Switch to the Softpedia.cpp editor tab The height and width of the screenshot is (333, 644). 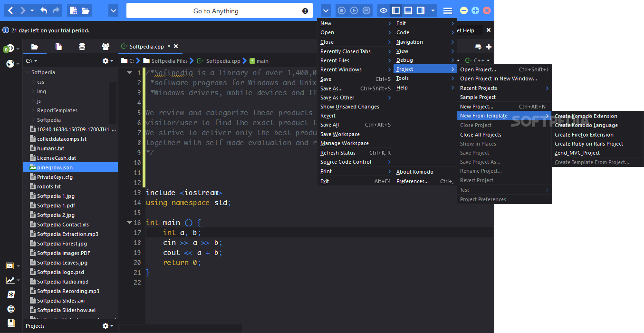146,47
